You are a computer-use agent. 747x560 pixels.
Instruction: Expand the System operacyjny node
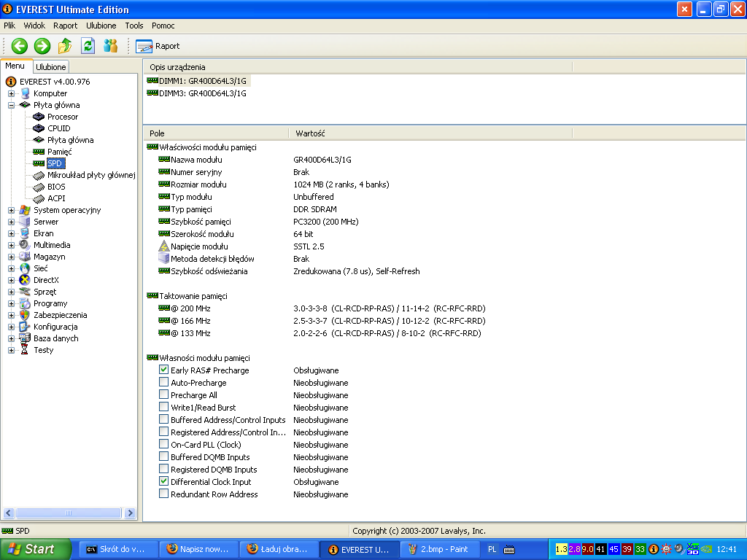[12, 211]
